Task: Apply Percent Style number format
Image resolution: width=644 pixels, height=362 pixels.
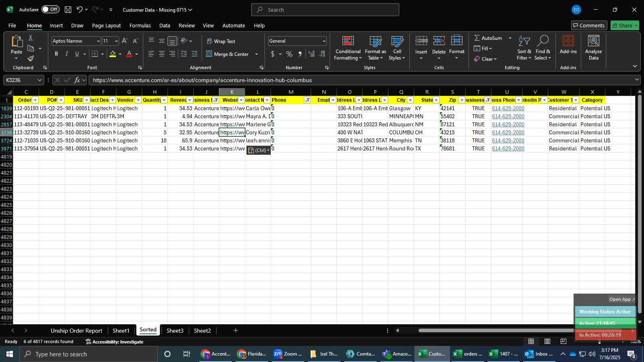Action: (289, 54)
